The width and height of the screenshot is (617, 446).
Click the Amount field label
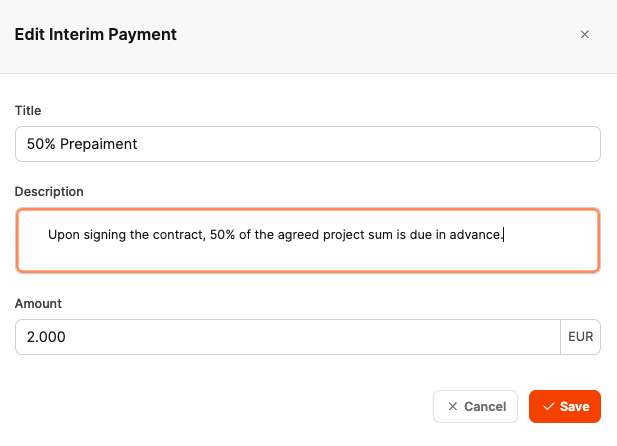pyautogui.click(x=38, y=303)
